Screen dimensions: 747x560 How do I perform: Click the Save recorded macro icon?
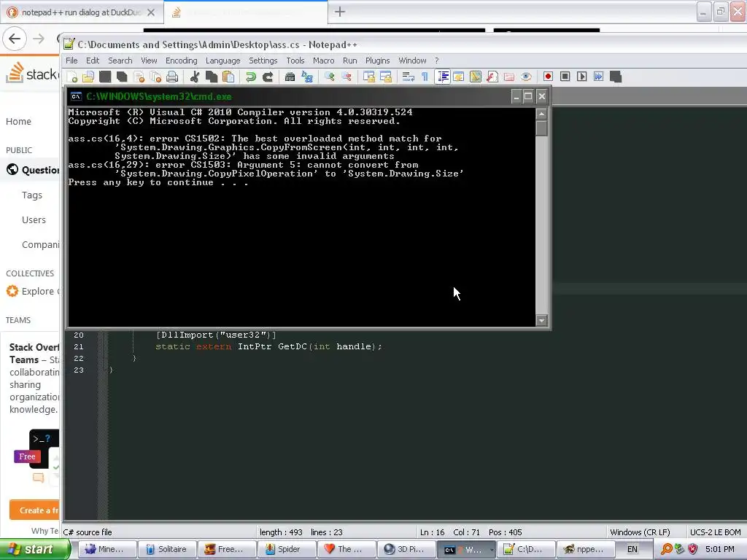pyautogui.click(x=616, y=77)
